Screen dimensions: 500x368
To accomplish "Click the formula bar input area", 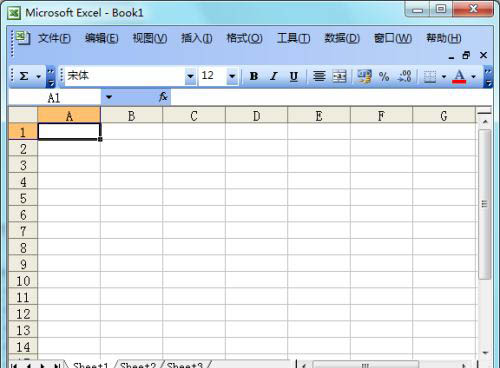I will coord(331,97).
